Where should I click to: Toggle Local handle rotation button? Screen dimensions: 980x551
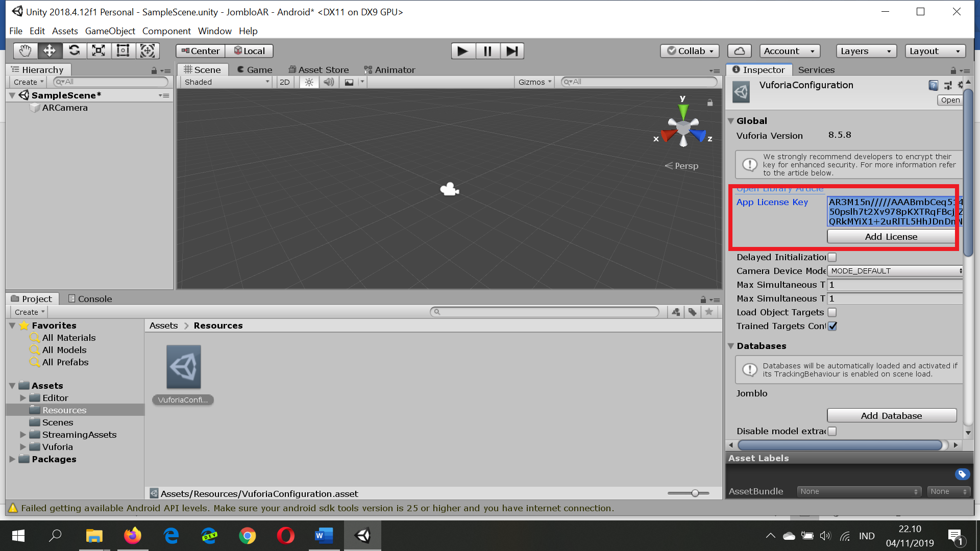[x=249, y=51]
